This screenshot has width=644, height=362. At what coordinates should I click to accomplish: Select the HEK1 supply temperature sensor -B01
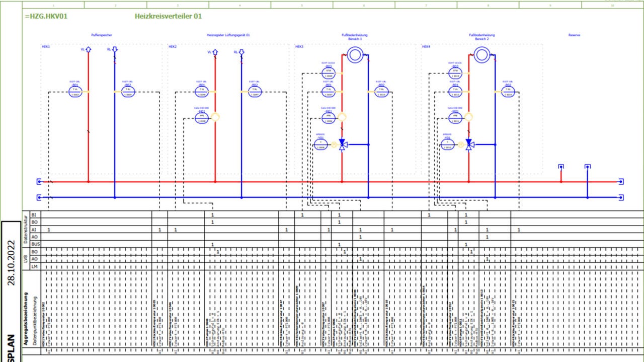tap(75, 91)
